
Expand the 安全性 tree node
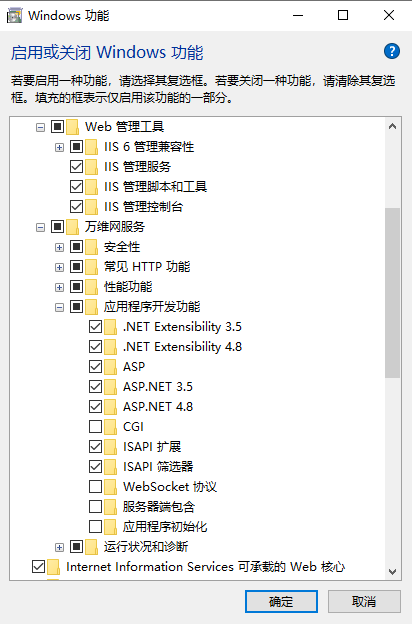coord(59,247)
